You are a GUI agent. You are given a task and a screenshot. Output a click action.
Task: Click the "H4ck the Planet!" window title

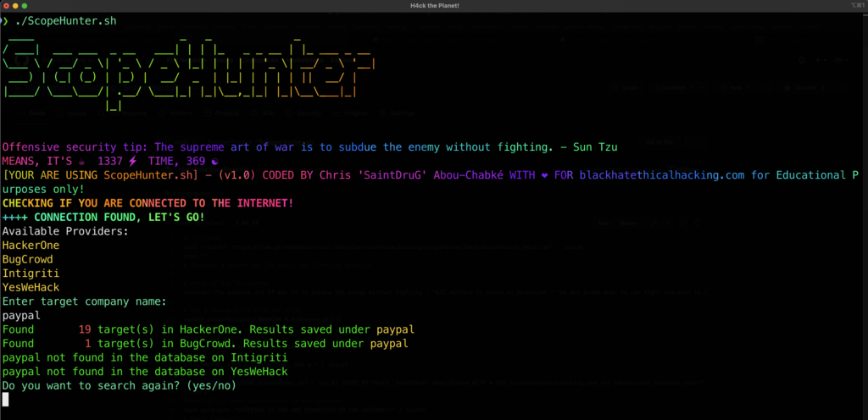click(433, 7)
